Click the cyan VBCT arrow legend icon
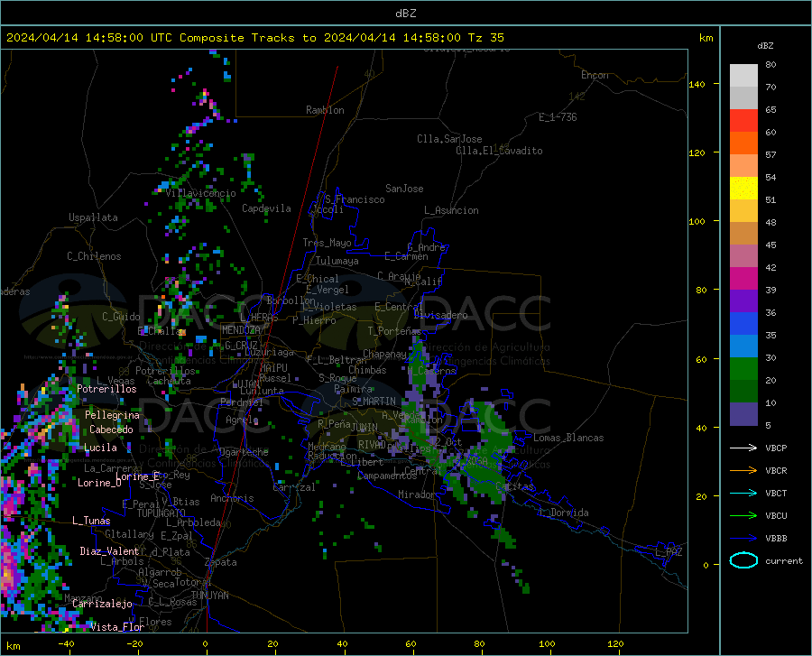The width and height of the screenshot is (812, 656). 743,493
